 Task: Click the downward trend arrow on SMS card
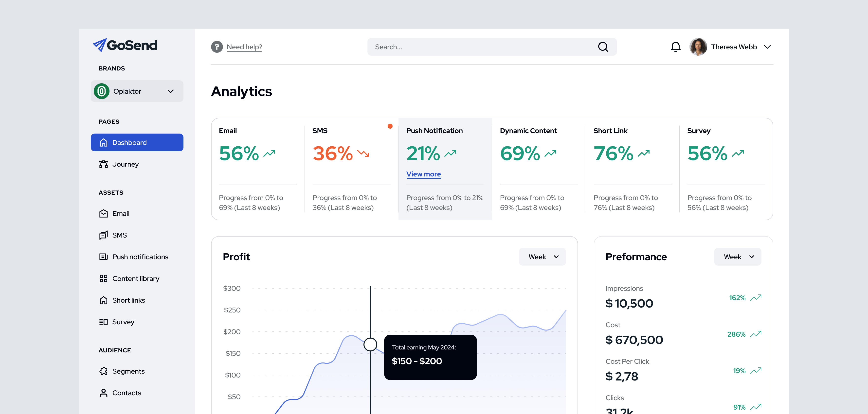pos(363,154)
